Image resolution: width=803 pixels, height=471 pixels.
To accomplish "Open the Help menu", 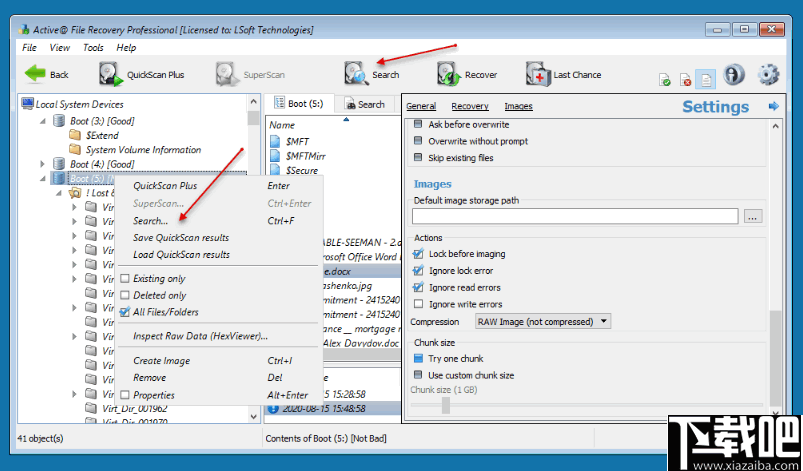I will 126,48.
